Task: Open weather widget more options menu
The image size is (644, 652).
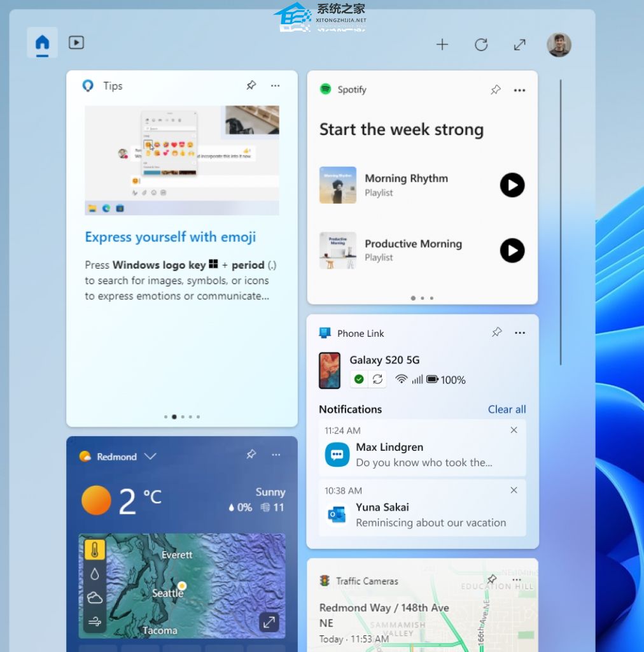Action: (276, 455)
